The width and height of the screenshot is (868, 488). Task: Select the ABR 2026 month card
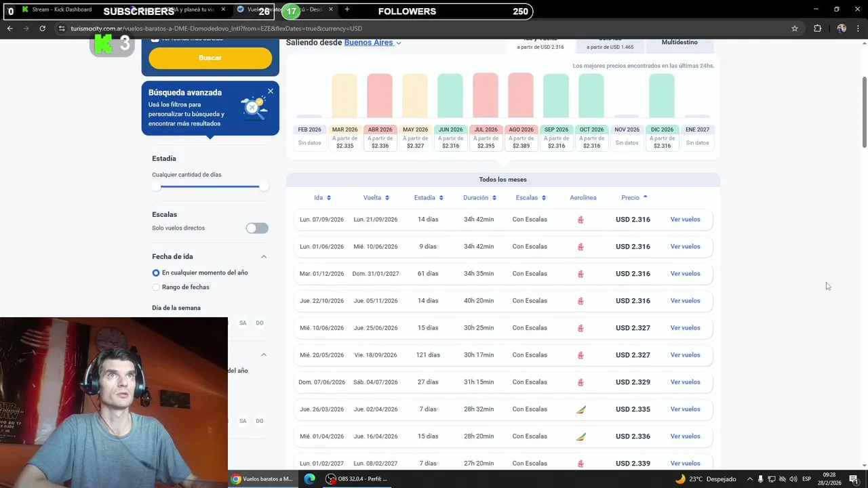point(380,138)
